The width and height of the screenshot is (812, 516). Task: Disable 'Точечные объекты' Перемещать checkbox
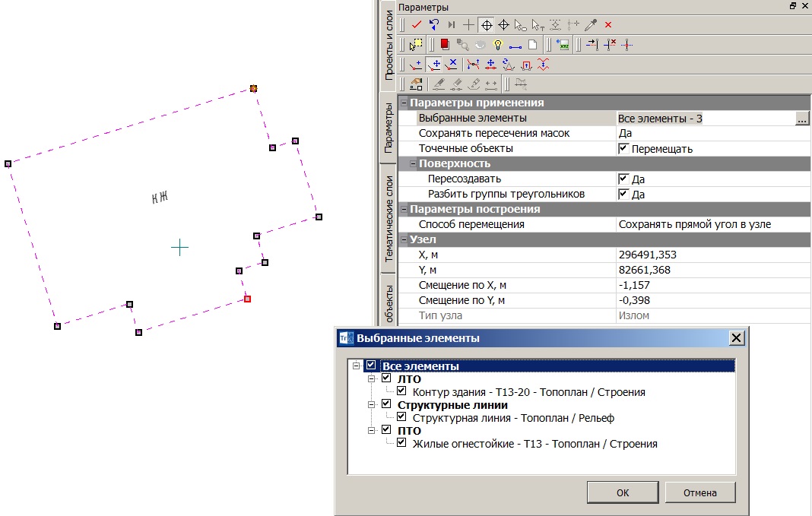pos(623,149)
